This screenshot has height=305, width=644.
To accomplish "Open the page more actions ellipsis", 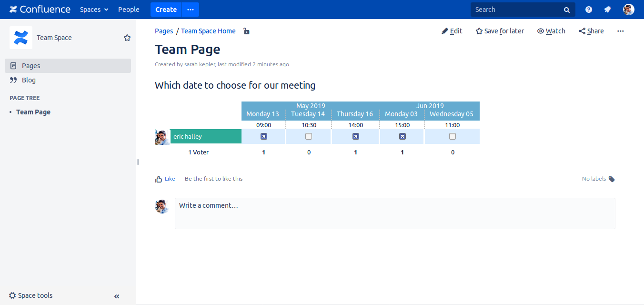I will 620,31.
